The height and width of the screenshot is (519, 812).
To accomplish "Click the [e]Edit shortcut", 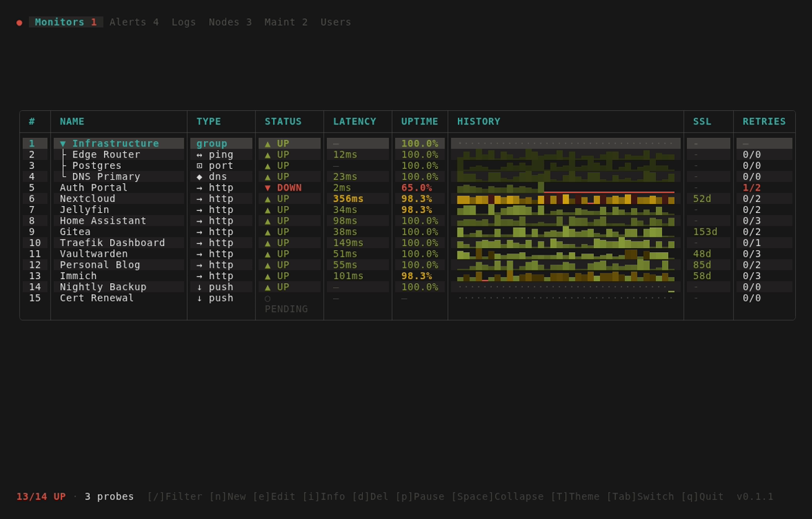I will pyautogui.click(x=274, y=497).
